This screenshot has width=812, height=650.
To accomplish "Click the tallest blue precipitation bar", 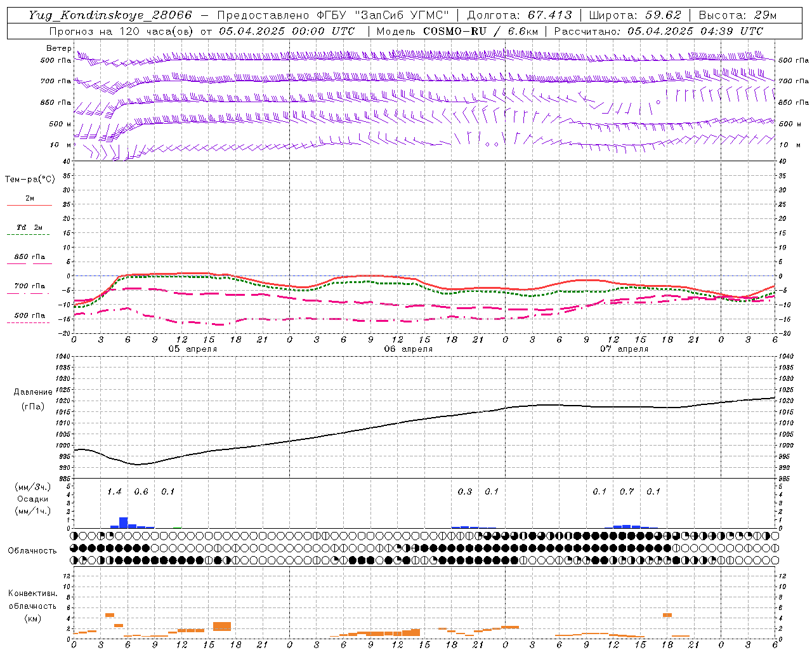I will click(x=124, y=522).
